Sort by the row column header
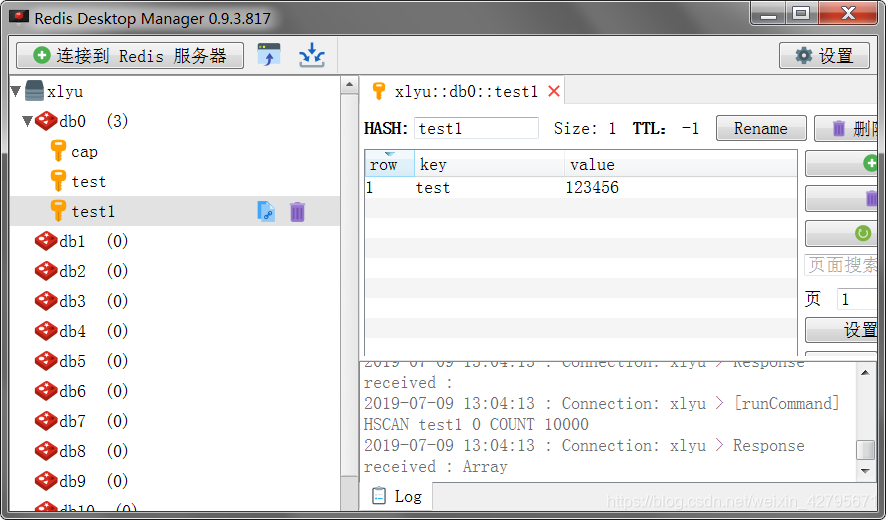The height and width of the screenshot is (520, 886). pyautogui.click(x=389, y=164)
